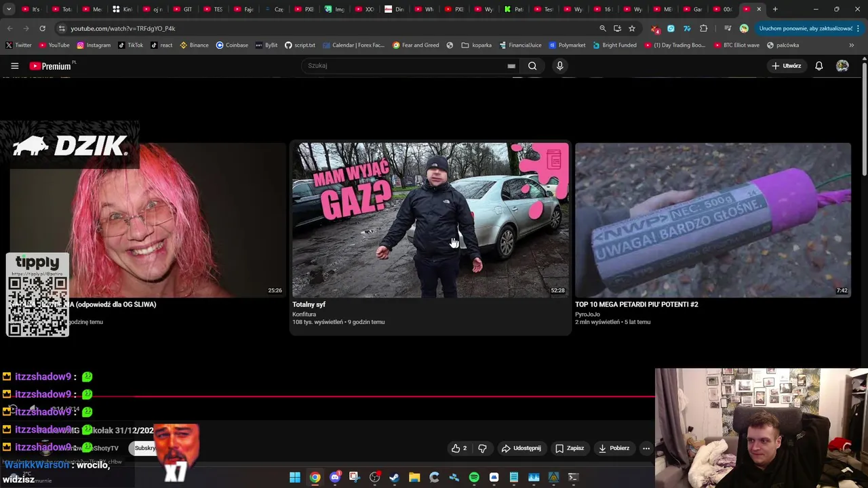The height and width of the screenshot is (488, 868).
Task: Open the Instagram bookmark
Action: click(94, 45)
